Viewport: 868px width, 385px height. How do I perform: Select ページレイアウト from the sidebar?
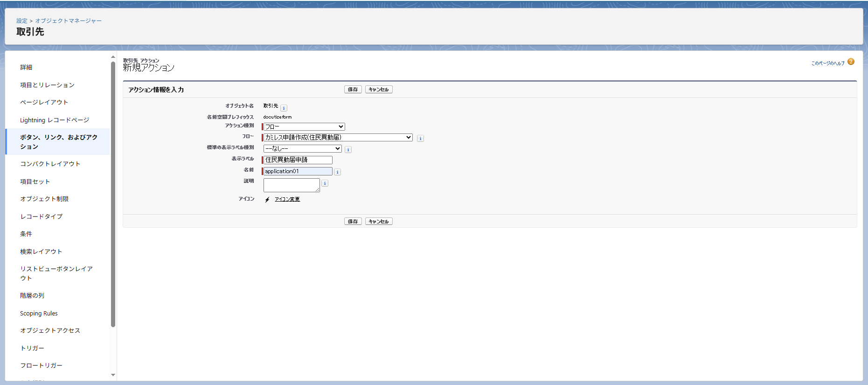click(44, 102)
